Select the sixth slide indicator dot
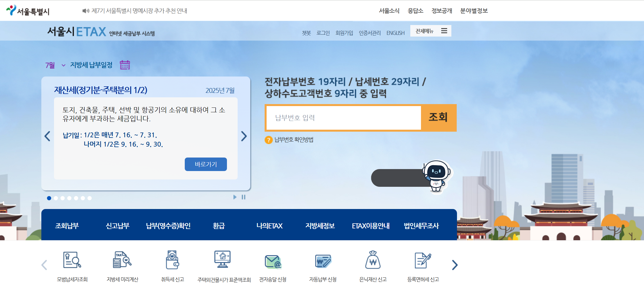 coord(83,198)
